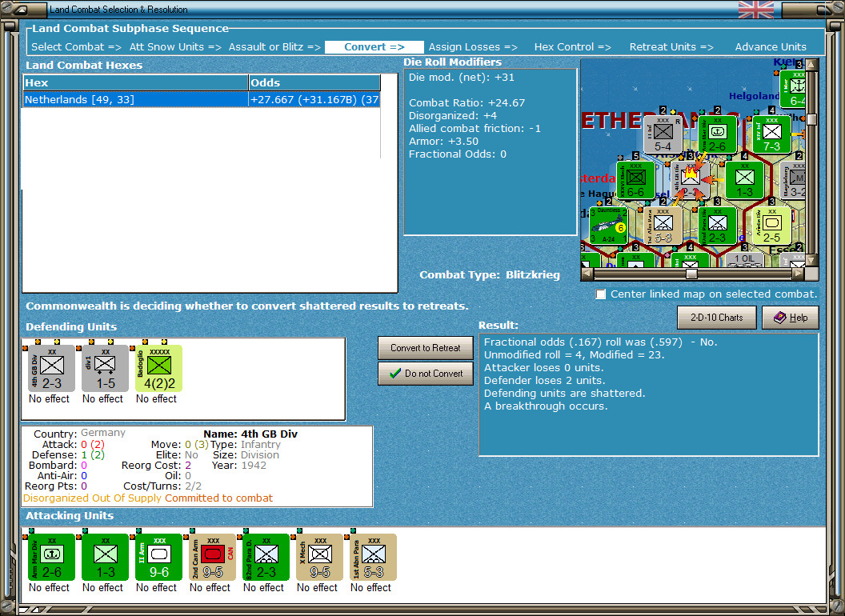Click the 1-3 infantry counter on the minimap
Screen dimensions: 845x616
(745, 181)
